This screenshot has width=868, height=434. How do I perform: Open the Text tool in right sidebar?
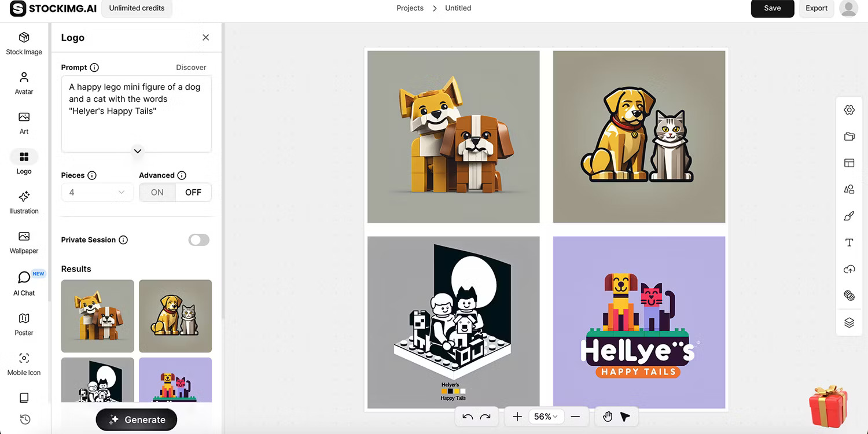pos(849,242)
